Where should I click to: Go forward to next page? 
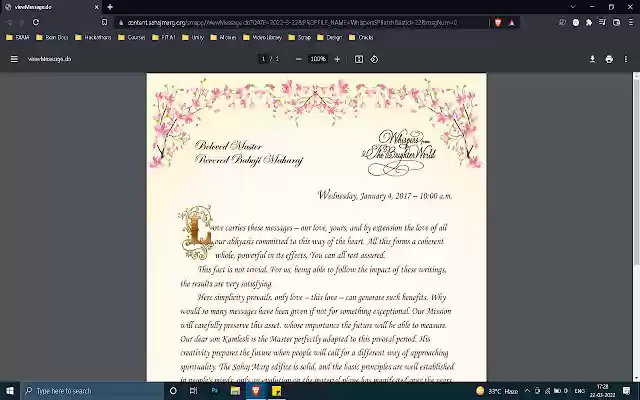[22, 22]
